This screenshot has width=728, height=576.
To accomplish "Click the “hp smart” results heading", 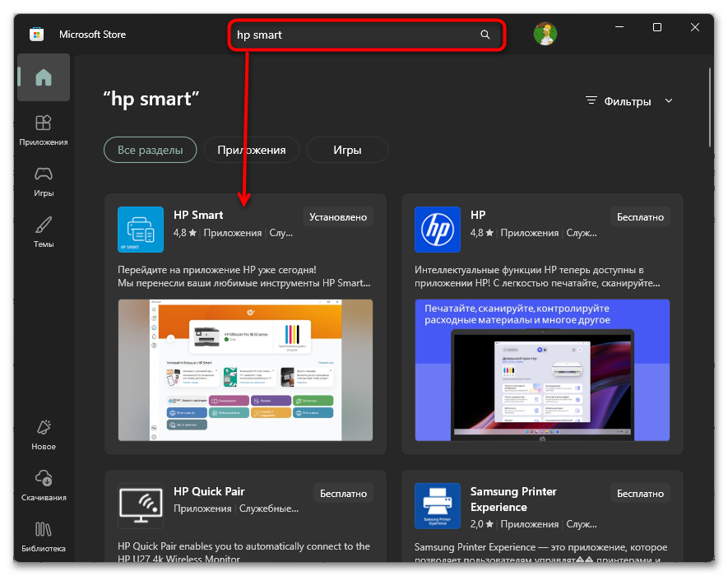I will pos(151,99).
